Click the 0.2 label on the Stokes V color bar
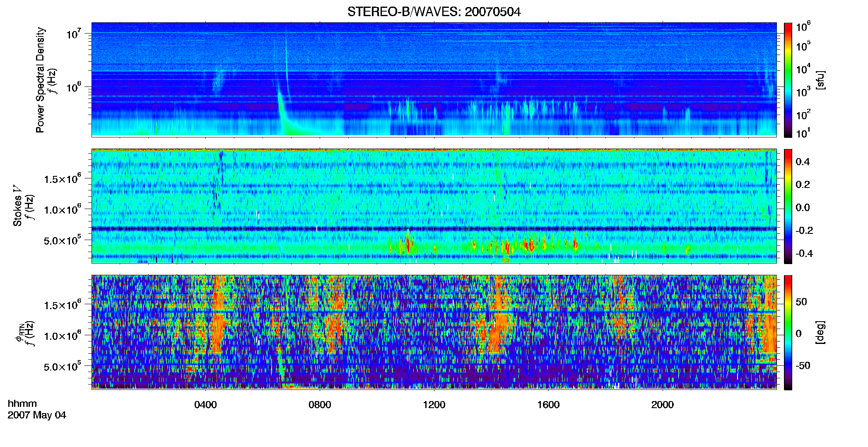Viewport: 868px width, 447px height. 803,185
